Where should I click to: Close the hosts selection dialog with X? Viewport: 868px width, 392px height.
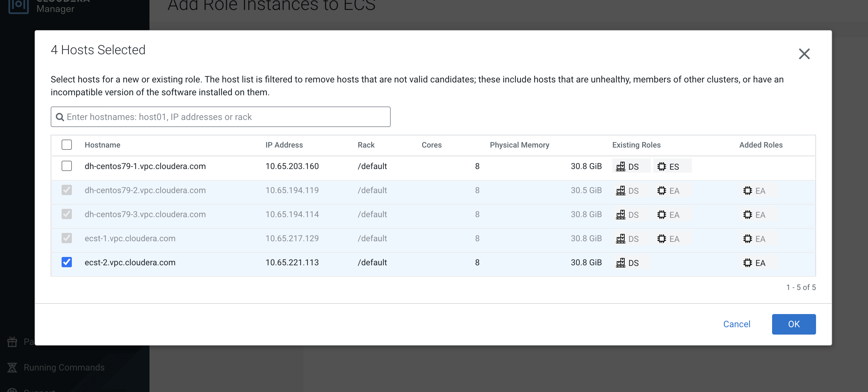pyautogui.click(x=804, y=54)
